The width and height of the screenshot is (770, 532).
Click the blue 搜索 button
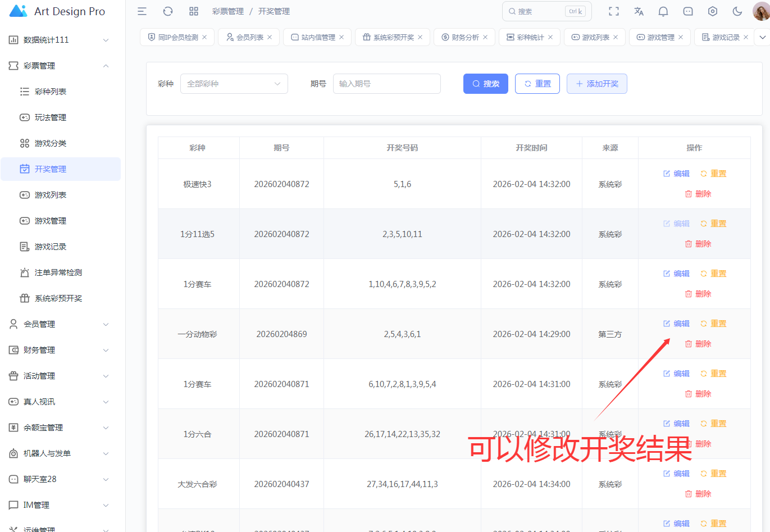point(485,84)
